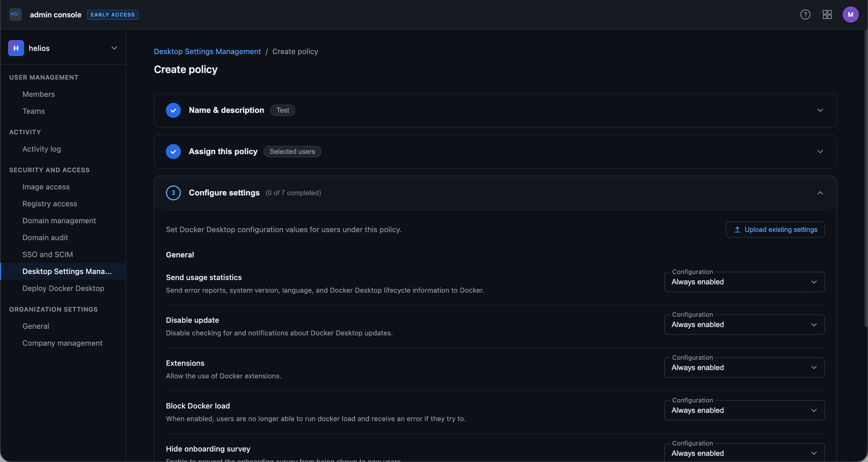Expand the helios organization switcher

tap(114, 48)
